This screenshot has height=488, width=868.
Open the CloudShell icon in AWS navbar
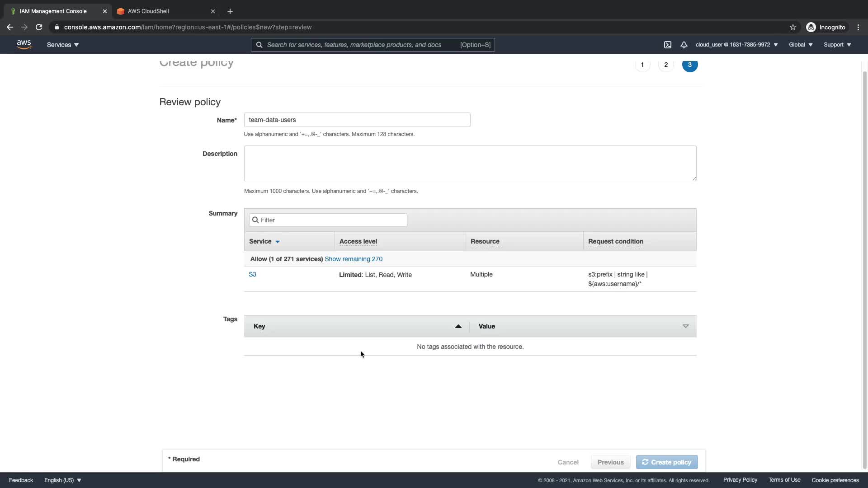click(668, 45)
